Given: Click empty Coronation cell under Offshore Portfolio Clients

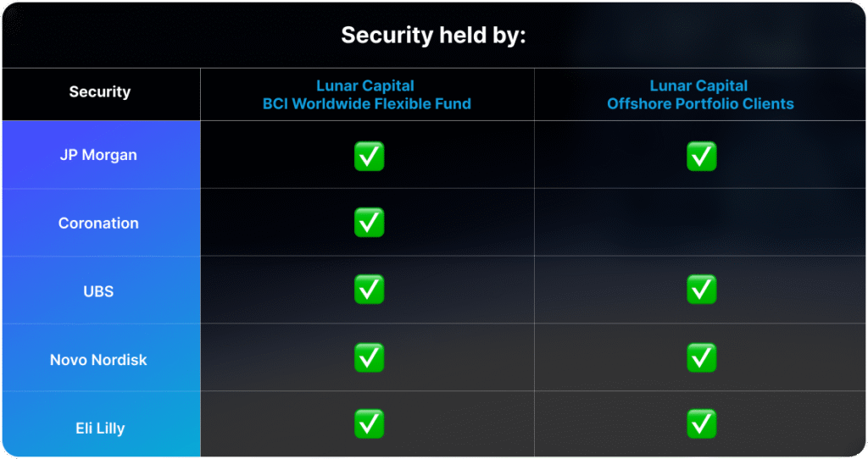Looking at the screenshot, I should coord(700,223).
